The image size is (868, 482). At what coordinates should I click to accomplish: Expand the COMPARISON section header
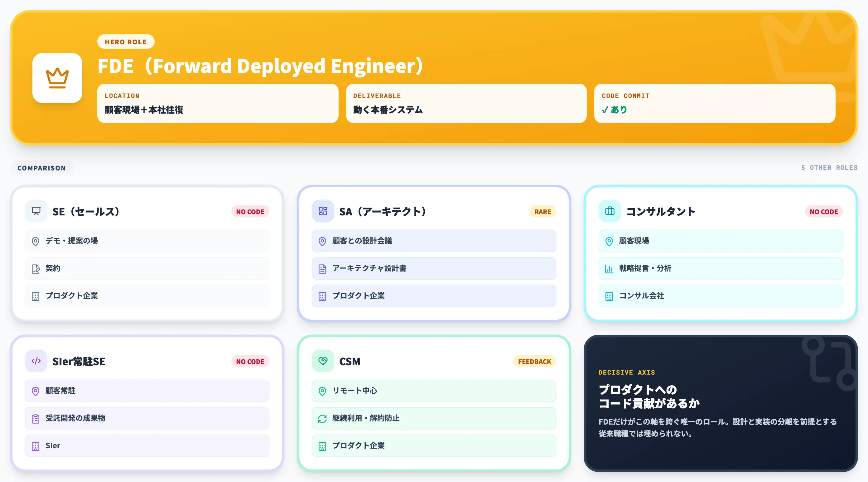coord(41,168)
